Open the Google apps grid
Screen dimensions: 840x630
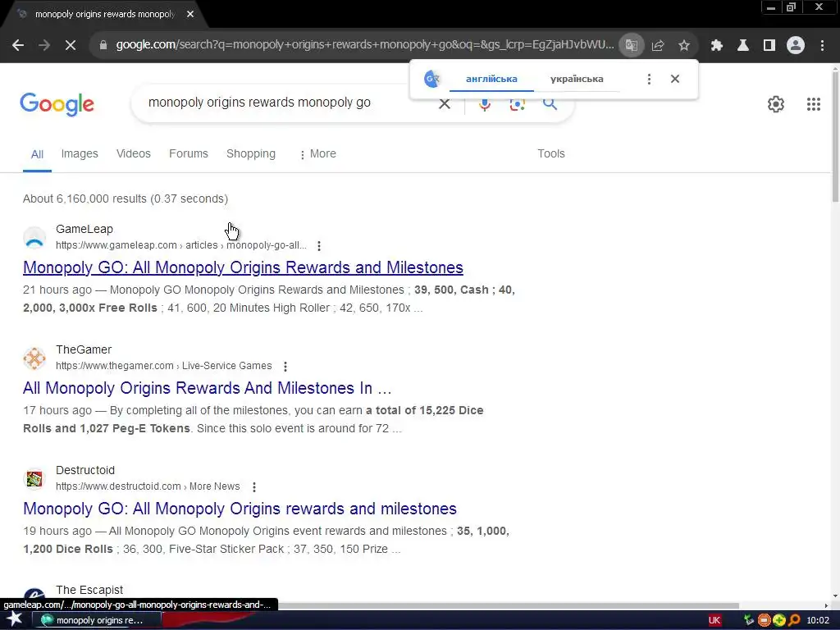tap(814, 104)
